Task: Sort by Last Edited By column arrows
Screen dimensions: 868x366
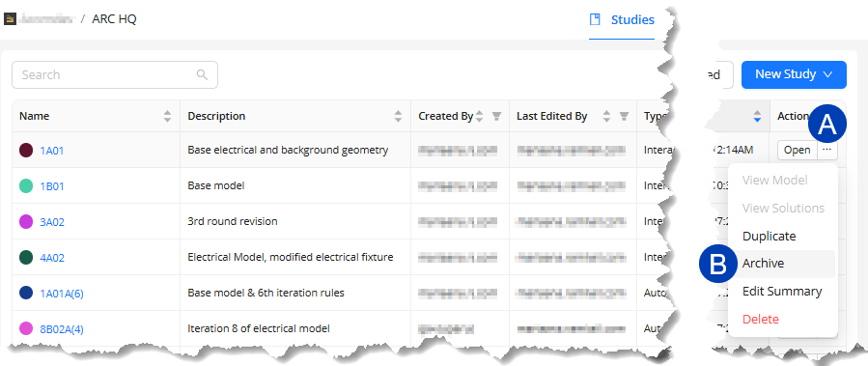Action: tap(606, 116)
